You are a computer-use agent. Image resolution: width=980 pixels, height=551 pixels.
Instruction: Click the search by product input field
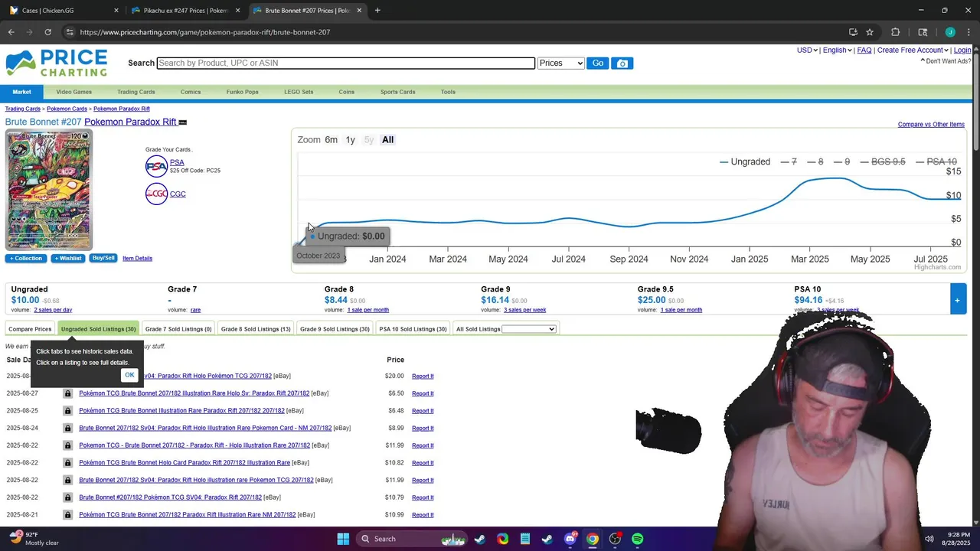pos(346,63)
